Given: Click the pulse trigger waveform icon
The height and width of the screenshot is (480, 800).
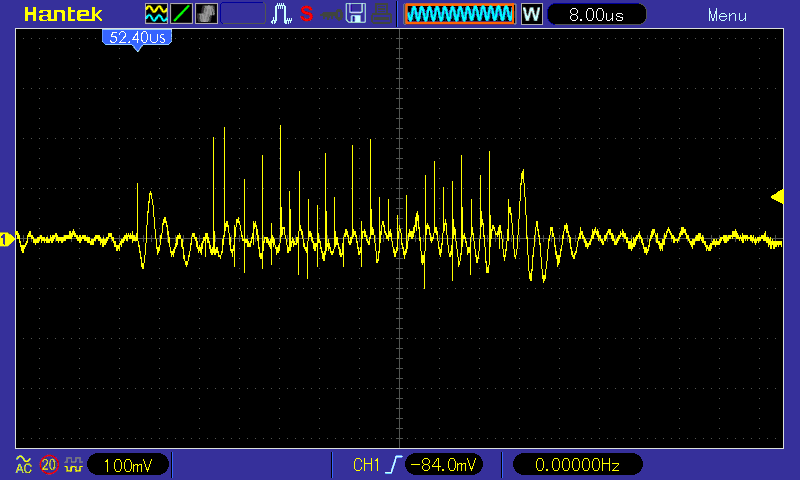Looking at the screenshot, I should 281,14.
